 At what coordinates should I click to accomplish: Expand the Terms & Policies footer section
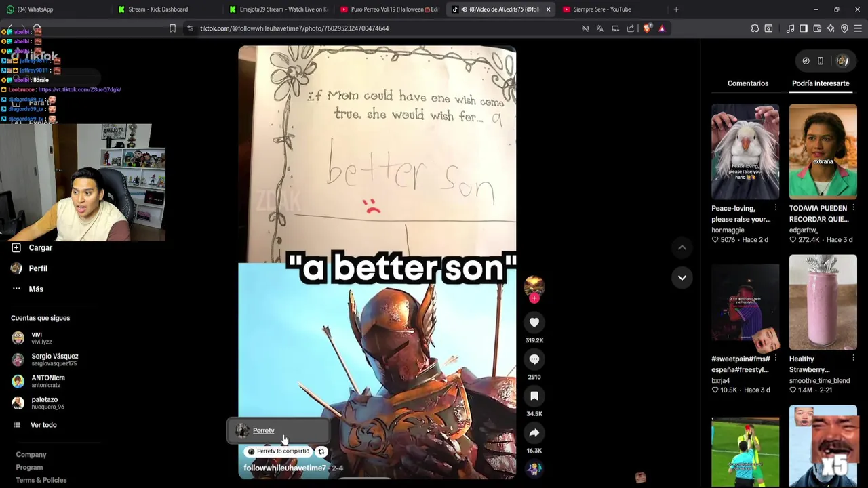tap(41, 481)
